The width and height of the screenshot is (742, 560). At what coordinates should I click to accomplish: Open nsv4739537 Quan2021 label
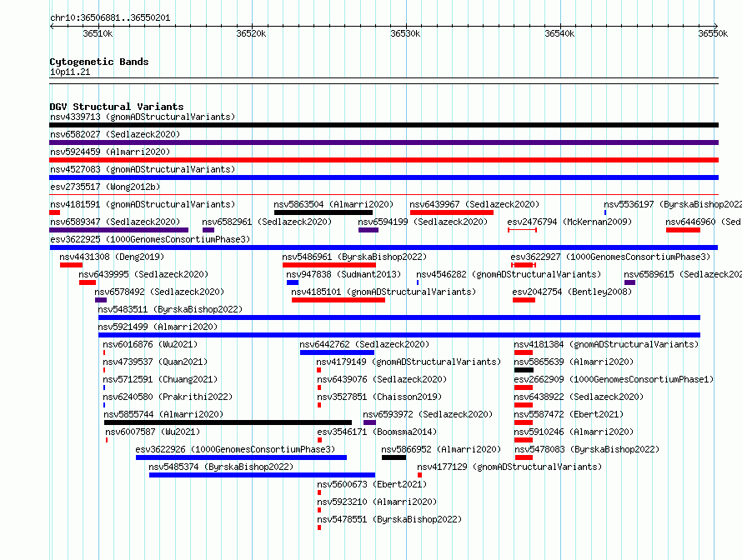(155, 362)
